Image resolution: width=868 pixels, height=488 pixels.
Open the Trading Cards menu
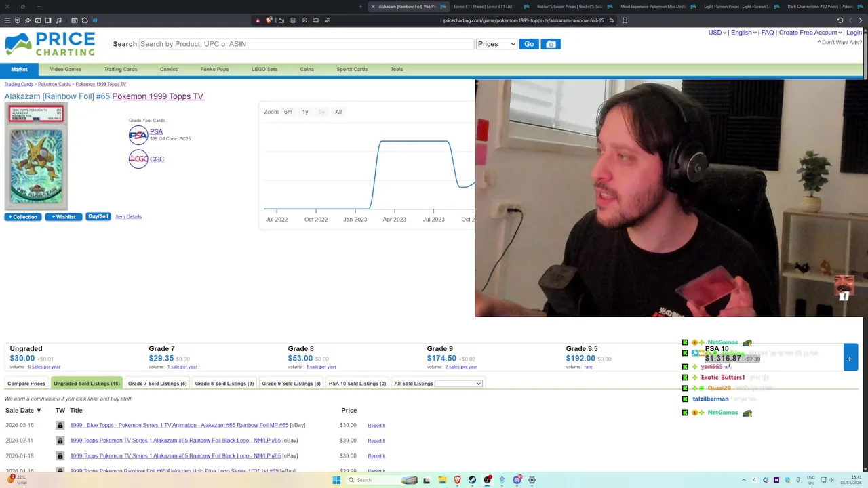click(x=121, y=70)
